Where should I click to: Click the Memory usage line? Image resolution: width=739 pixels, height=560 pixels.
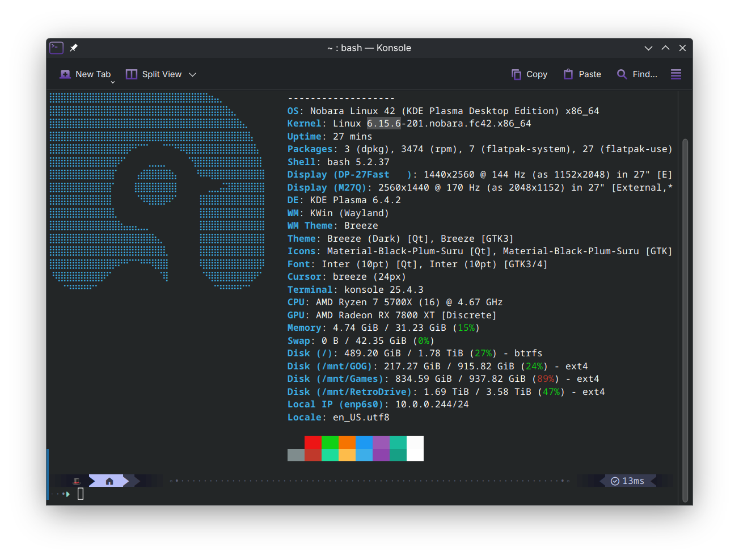click(384, 328)
